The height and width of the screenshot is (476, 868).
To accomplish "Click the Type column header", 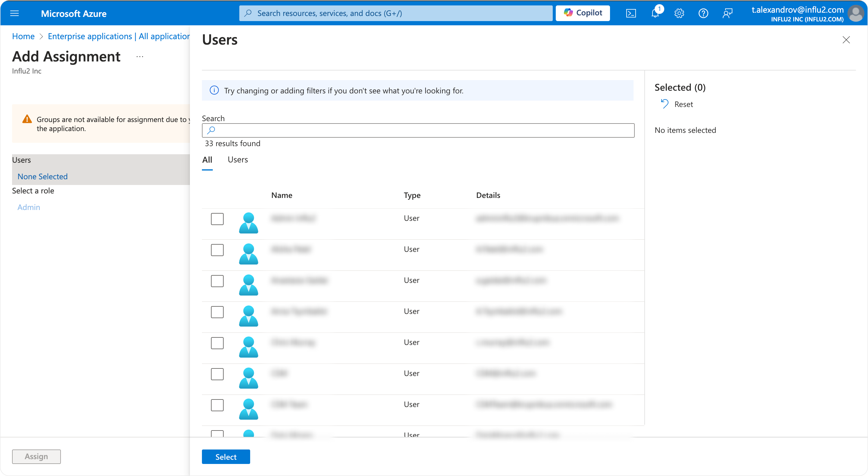I will click(412, 196).
